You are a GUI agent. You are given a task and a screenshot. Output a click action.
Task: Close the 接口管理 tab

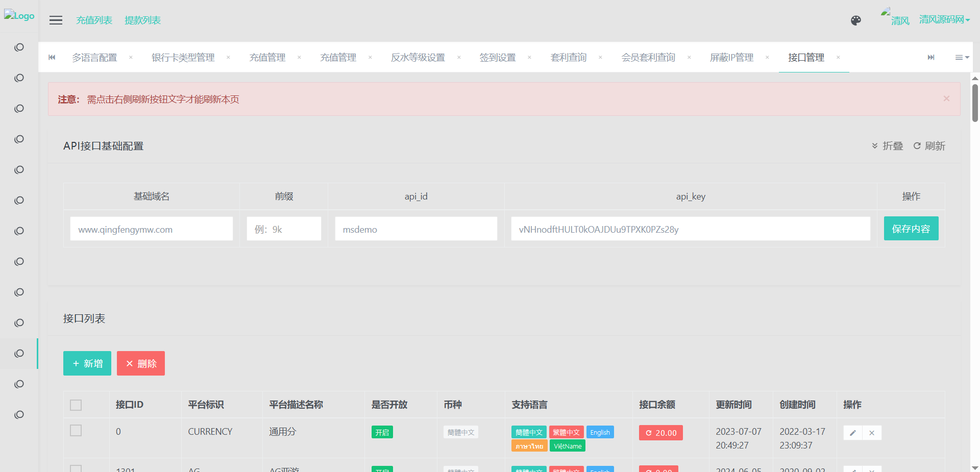tap(838, 58)
